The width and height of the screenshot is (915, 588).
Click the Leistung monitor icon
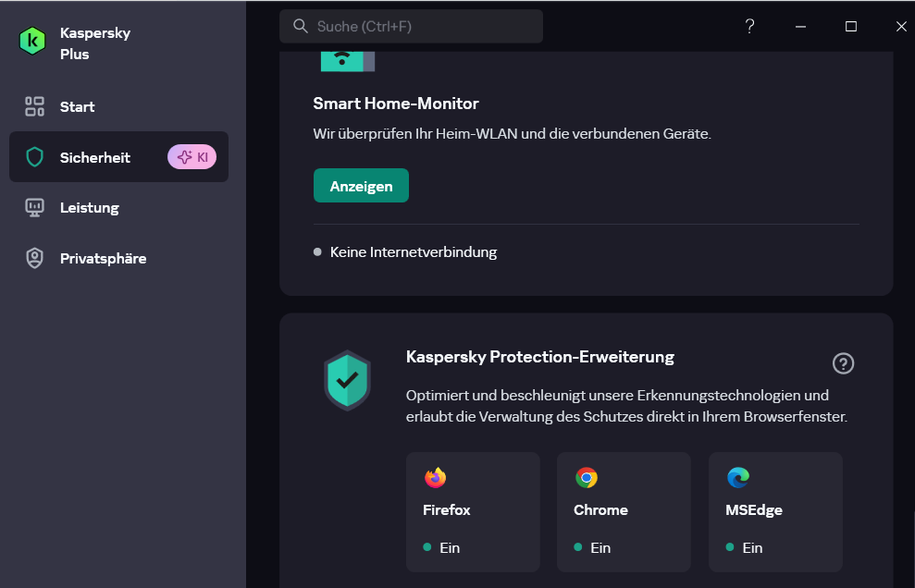[x=34, y=207]
